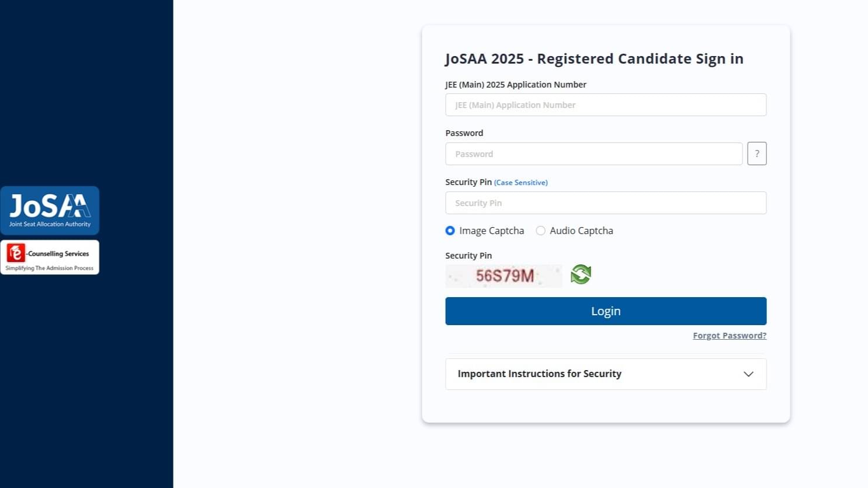Click the green reload arrows beside the captcha
Image resolution: width=868 pixels, height=488 pixels.
tap(580, 274)
